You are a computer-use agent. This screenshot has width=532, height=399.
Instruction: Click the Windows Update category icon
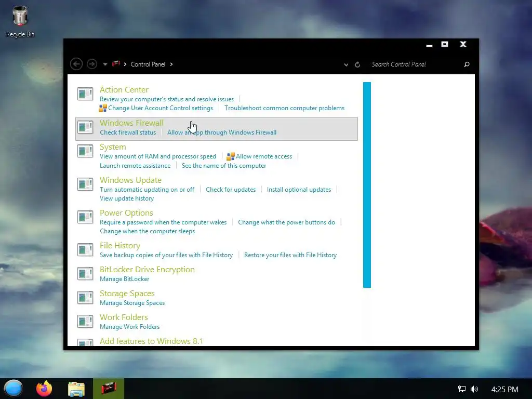tap(85, 184)
